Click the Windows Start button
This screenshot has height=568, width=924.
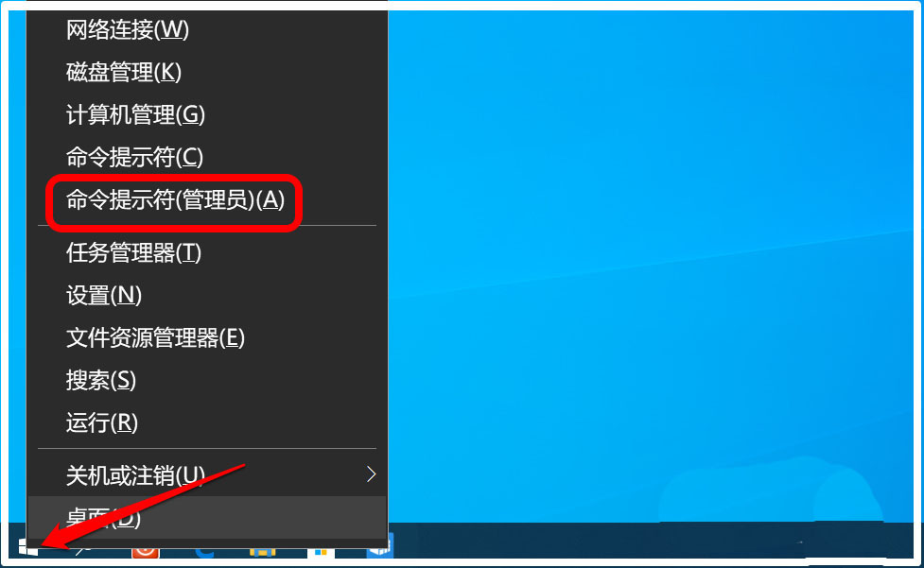[x=27, y=546]
